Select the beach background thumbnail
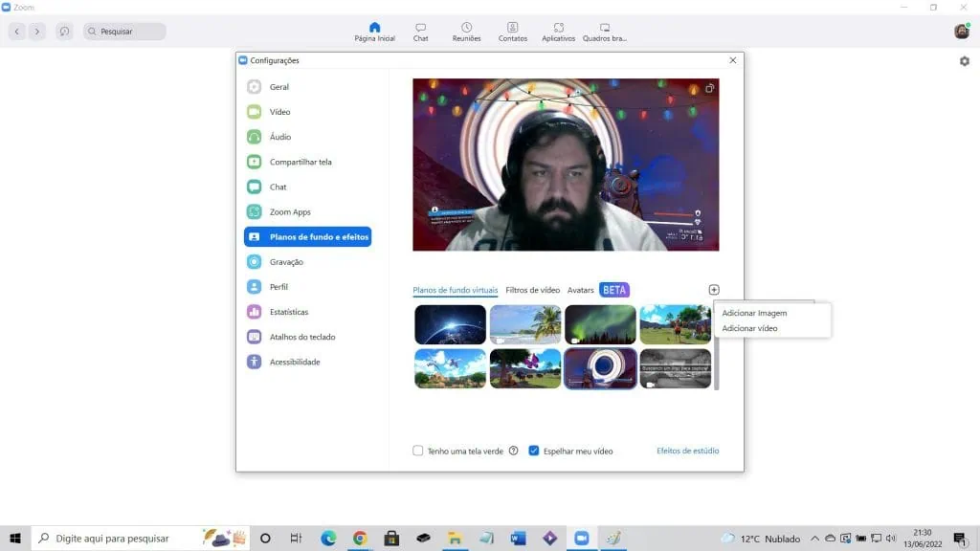The image size is (980, 551). 524,323
